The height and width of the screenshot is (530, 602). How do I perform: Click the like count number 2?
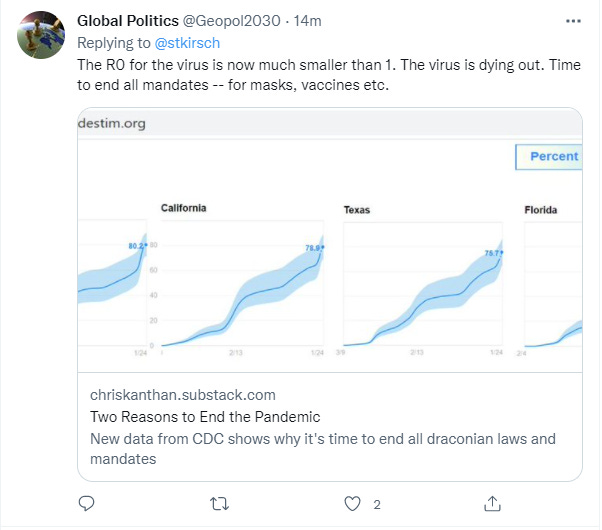tap(377, 505)
